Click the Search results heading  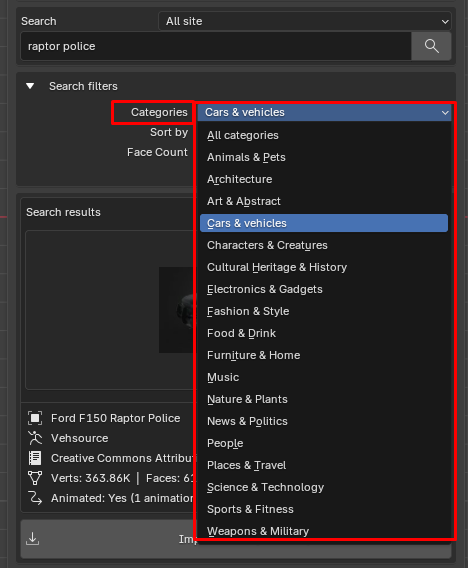pyautogui.click(x=63, y=212)
